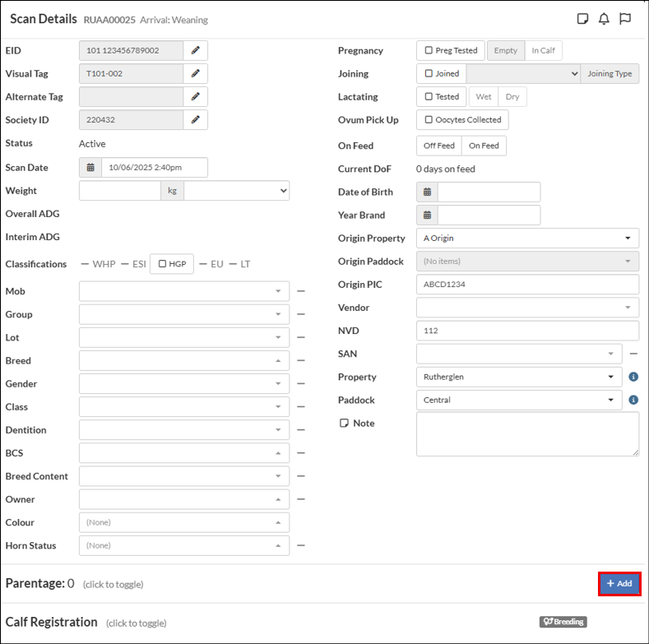Open the note icon in header
Screen dimensions: 649x644
[583, 19]
